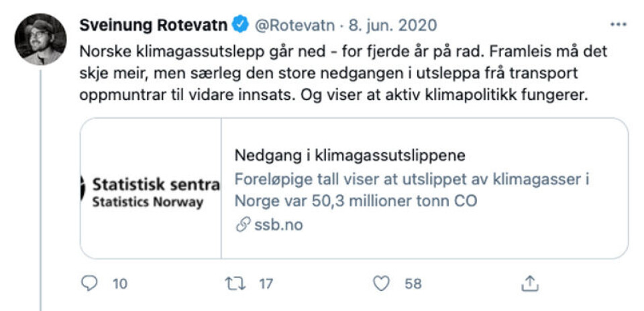Viewport: 644px width, 311px height.
Task: Click the blue verified badge
Action: tap(241, 25)
